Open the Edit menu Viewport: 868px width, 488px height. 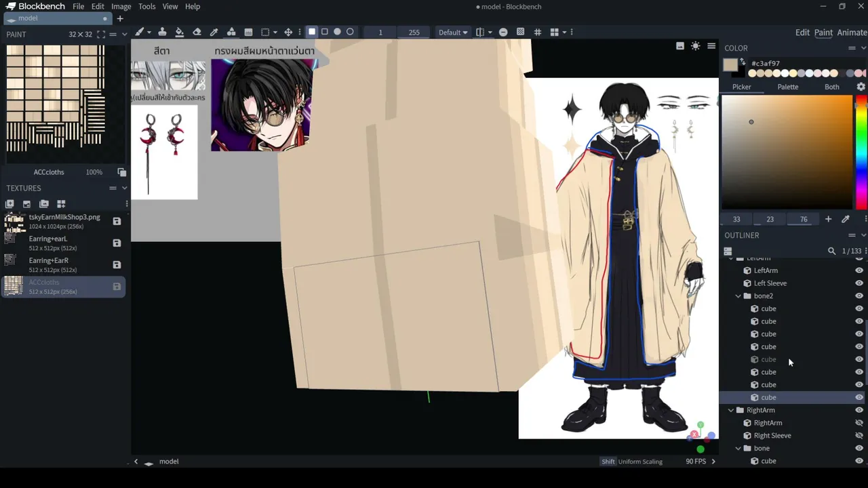98,6
